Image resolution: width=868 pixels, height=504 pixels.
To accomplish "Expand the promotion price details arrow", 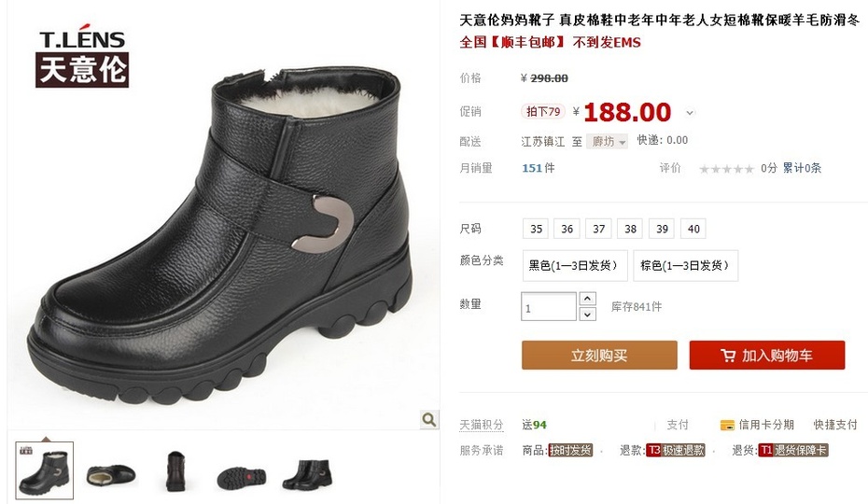I will coord(690,113).
